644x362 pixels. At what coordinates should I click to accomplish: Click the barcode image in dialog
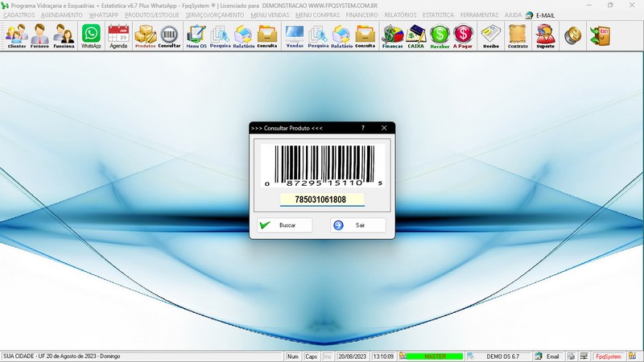(323, 166)
